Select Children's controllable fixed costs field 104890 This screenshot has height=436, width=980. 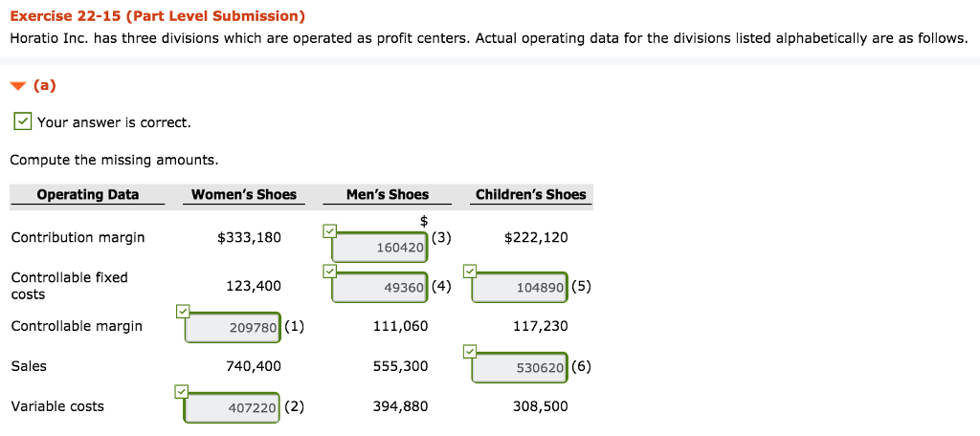[x=521, y=287]
